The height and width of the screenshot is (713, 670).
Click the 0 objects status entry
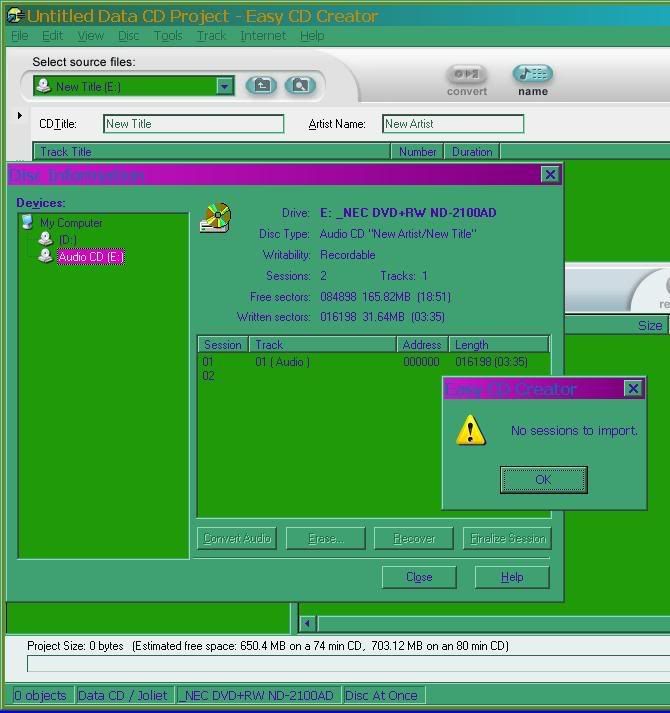pos(43,695)
